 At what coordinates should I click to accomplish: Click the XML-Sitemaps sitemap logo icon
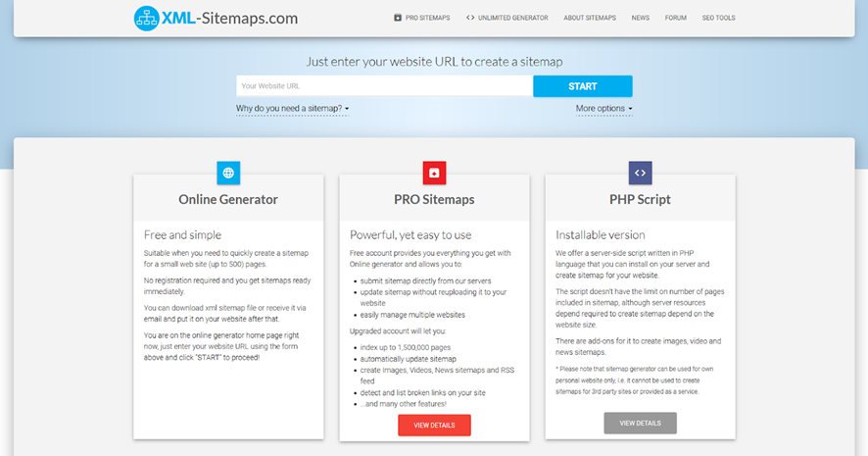coord(147,19)
